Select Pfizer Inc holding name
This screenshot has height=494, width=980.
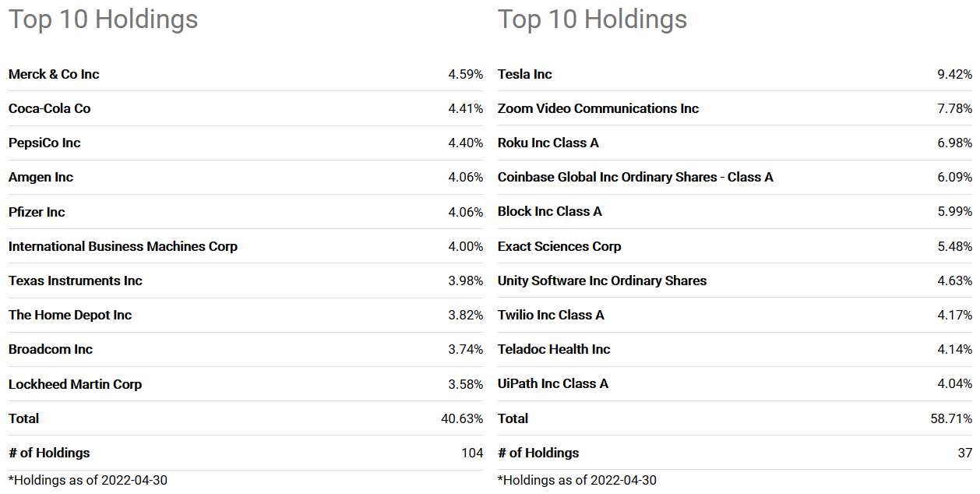[x=37, y=212]
